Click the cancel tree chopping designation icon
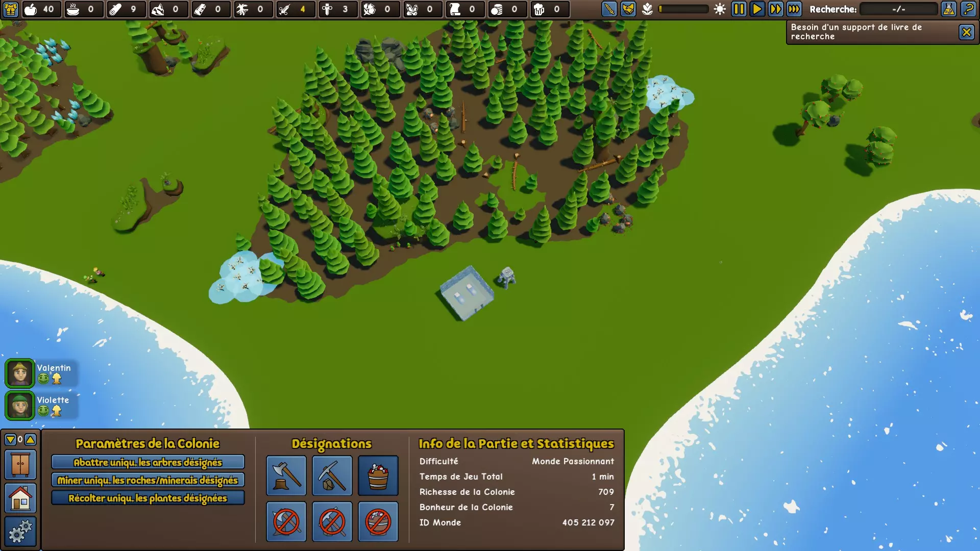 pos(286,521)
